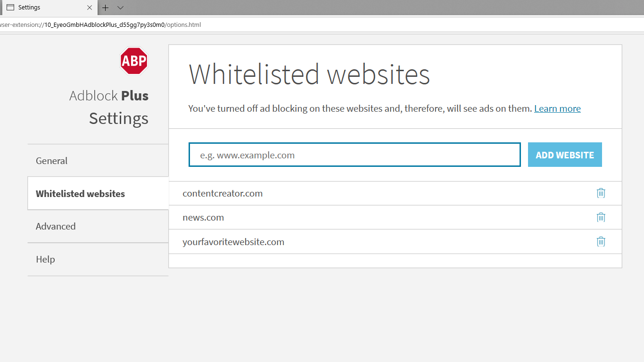Click the website address input field
Image resolution: width=644 pixels, height=362 pixels.
(355, 155)
